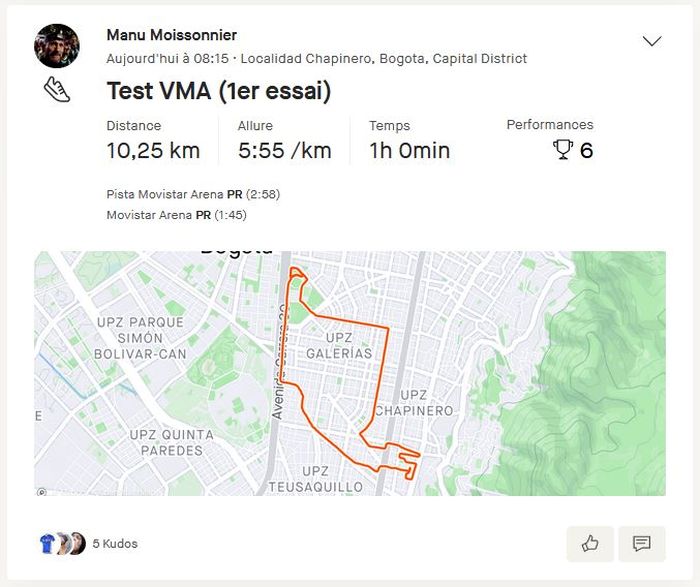The height and width of the screenshot is (587, 700).
Task: Open the Test VMA (1er essai) activity
Action: tap(218, 92)
